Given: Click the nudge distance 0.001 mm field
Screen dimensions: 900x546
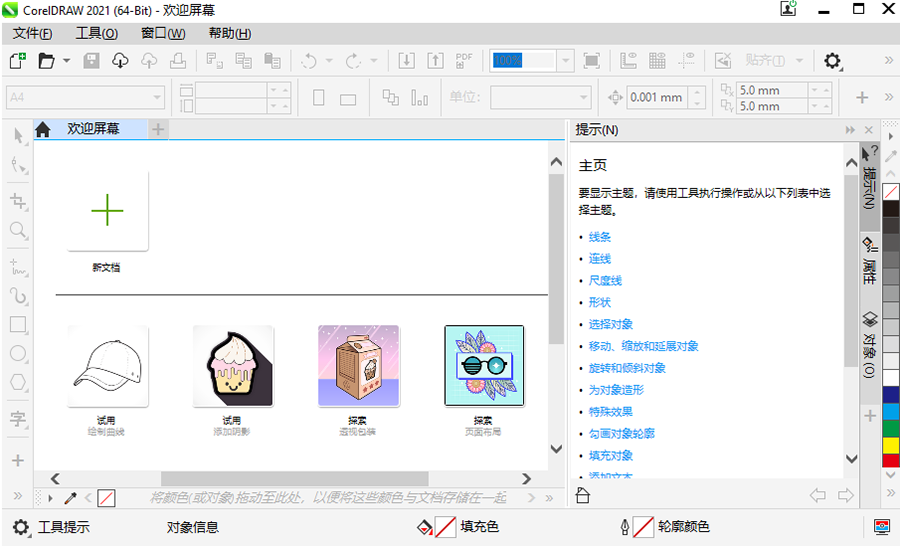Looking at the screenshot, I should 657,98.
